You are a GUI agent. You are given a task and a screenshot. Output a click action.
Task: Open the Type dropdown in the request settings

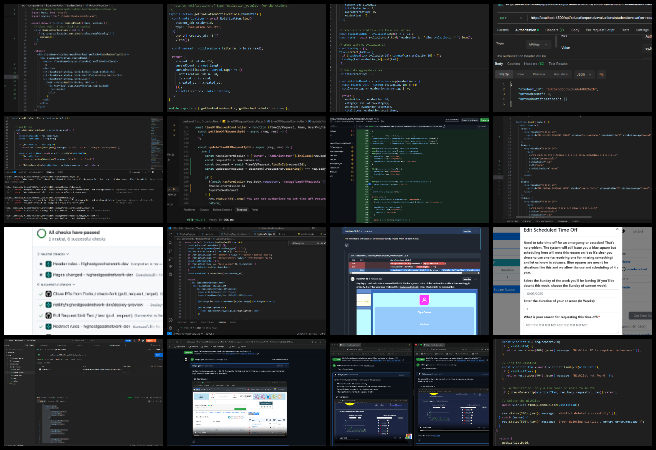click(538, 44)
